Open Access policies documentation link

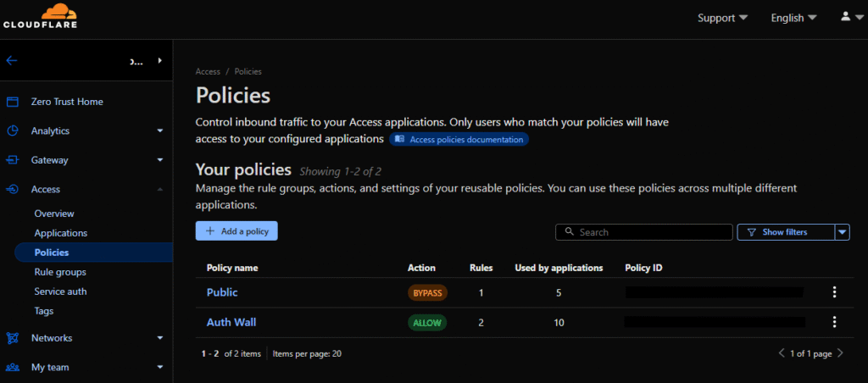click(x=459, y=139)
